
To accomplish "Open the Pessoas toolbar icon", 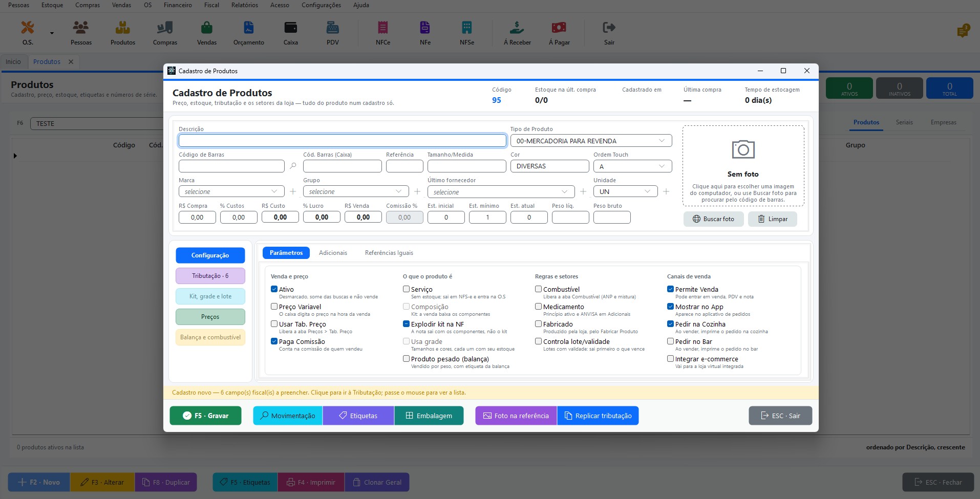I will pos(81,33).
